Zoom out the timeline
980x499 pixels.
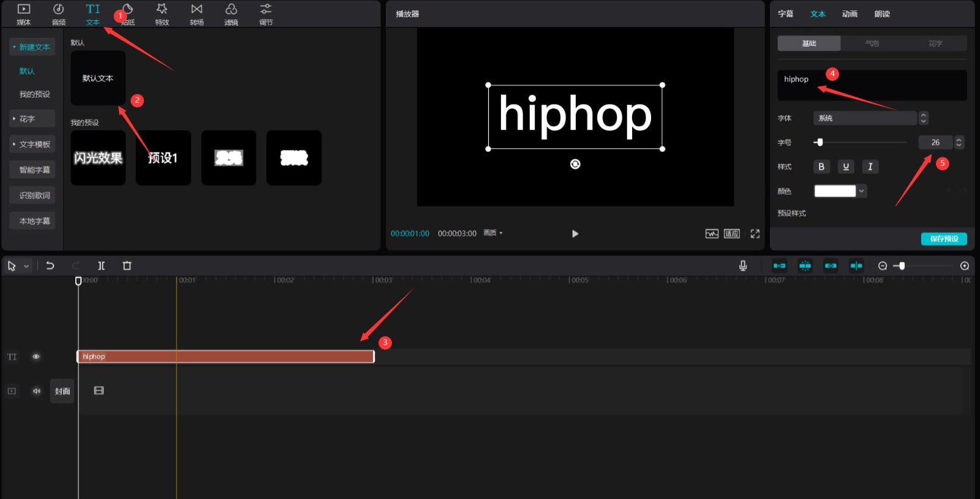883,266
